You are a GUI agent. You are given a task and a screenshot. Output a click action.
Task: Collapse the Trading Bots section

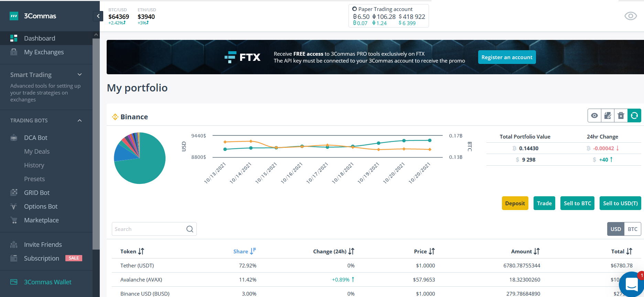pyautogui.click(x=46, y=120)
